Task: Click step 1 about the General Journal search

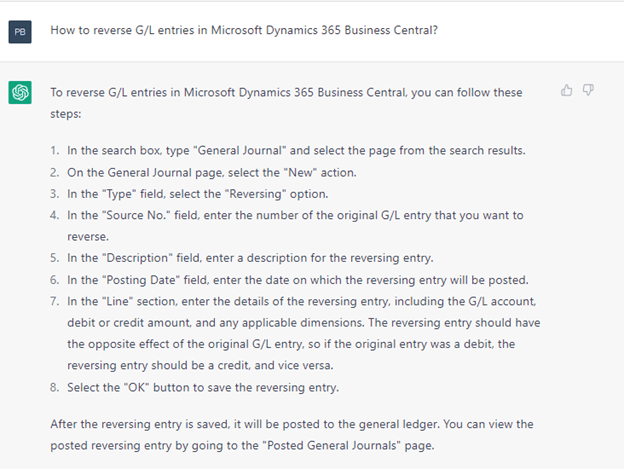Action: coord(296,150)
